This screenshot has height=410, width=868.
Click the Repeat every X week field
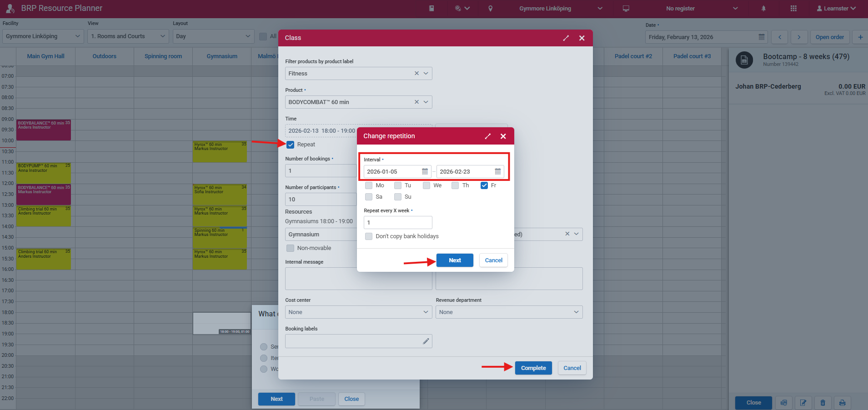coord(397,223)
